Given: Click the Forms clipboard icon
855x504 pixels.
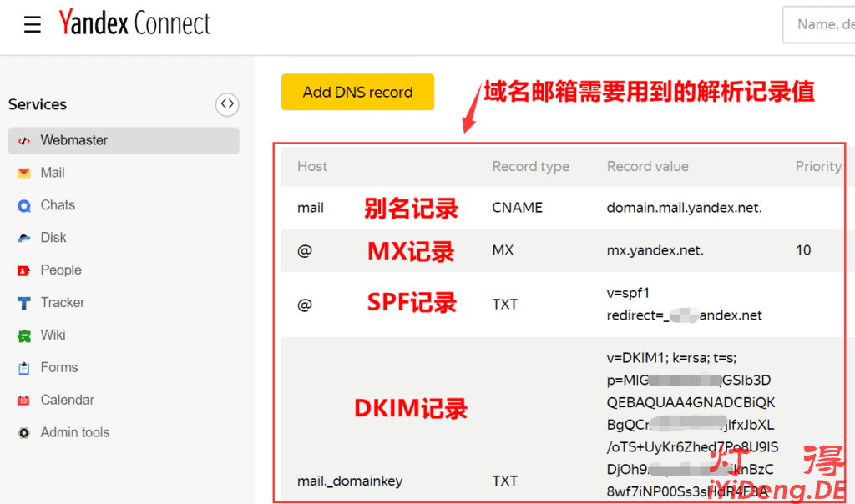Looking at the screenshot, I should pos(24,368).
